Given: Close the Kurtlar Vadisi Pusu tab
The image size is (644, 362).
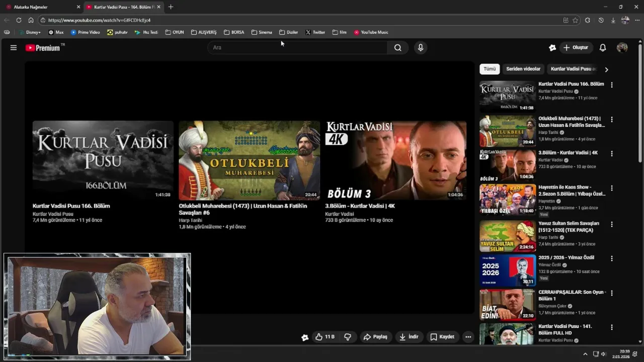Looking at the screenshot, I should click(x=159, y=7).
